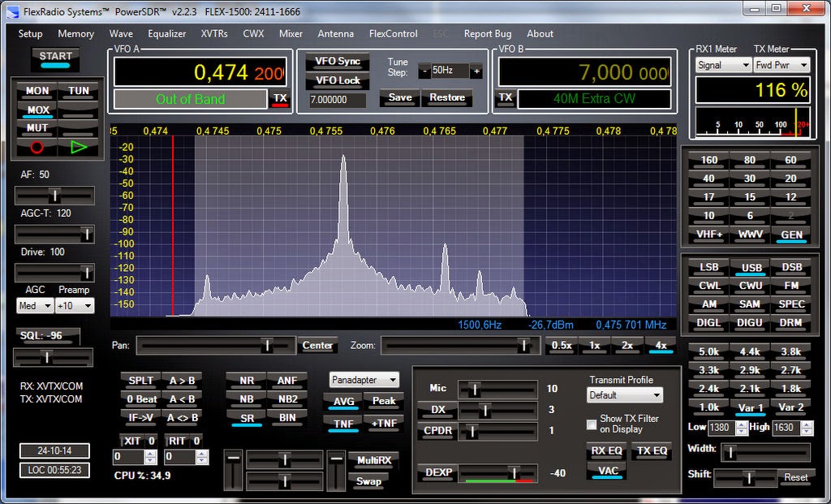This screenshot has width=831, height=504.
Task: Select the LSB mode button
Action: [x=708, y=268]
